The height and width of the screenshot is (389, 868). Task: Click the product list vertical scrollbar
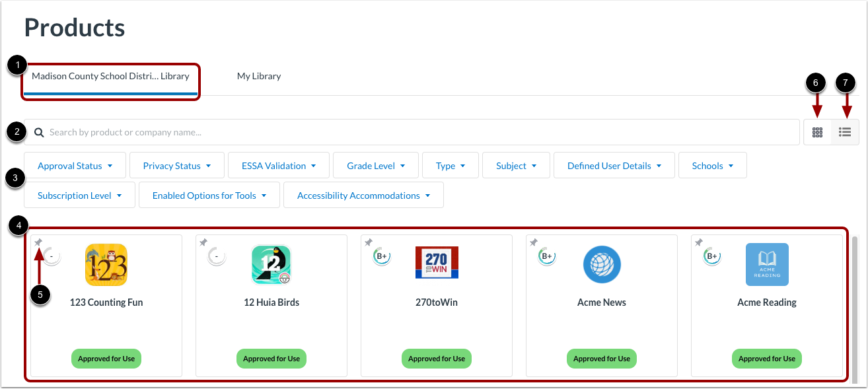pyautogui.click(x=855, y=310)
